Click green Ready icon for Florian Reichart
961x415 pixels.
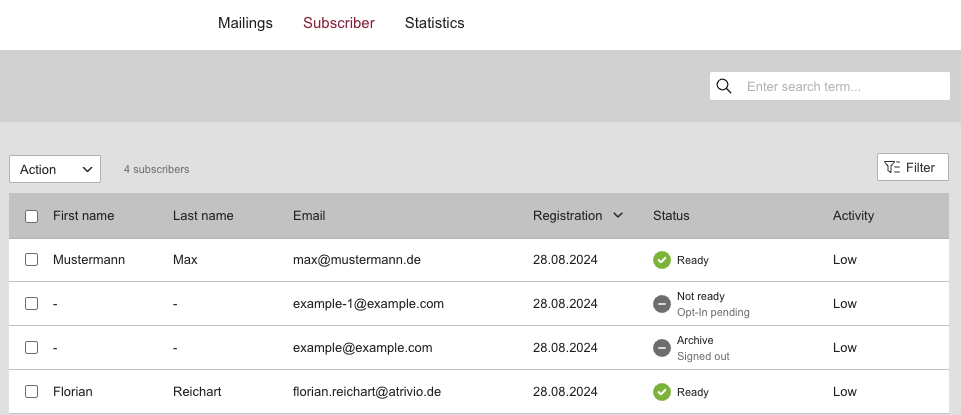coord(661,392)
